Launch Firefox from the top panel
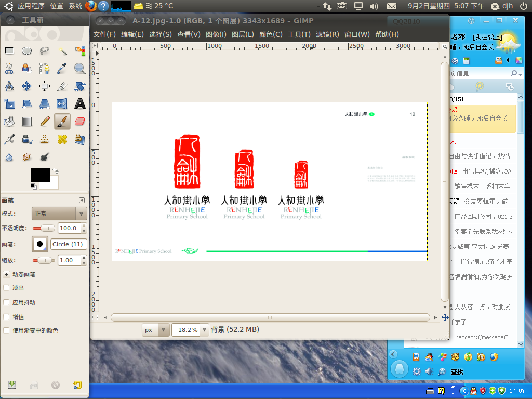The height and width of the screenshot is (399, 532). (x=90, y=6)
